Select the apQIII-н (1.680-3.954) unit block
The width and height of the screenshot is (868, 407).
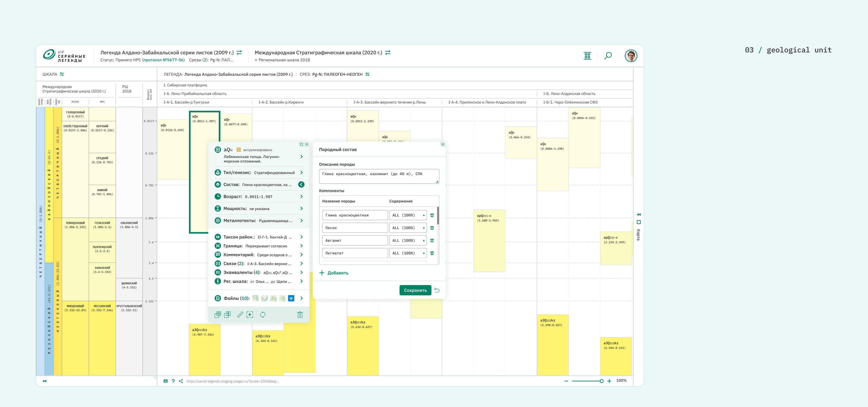489,241
